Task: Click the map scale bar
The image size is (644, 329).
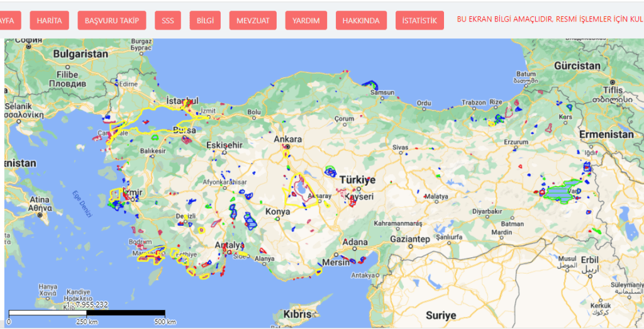Action: click(x=86, y=312)
